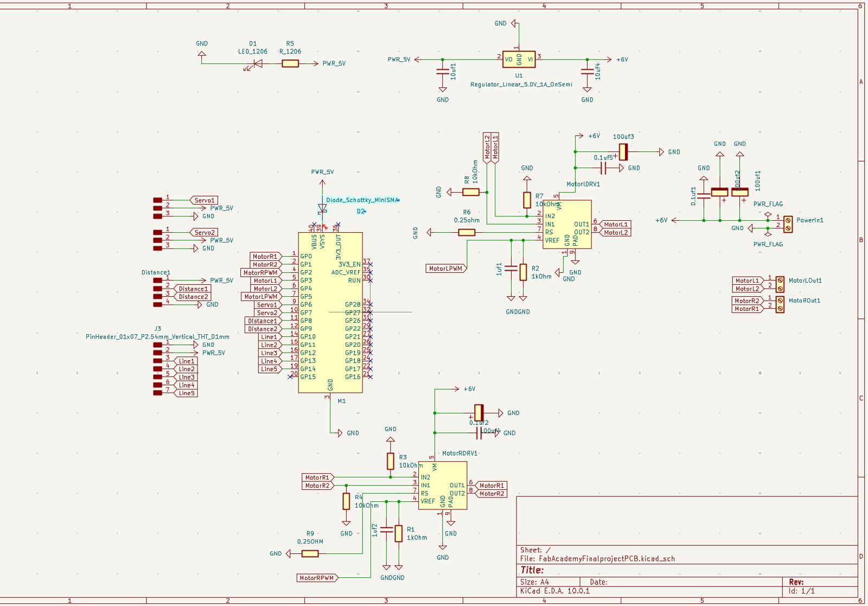
Task: Select the 1uf2 capacitor symbol
Action: point(386,530)
